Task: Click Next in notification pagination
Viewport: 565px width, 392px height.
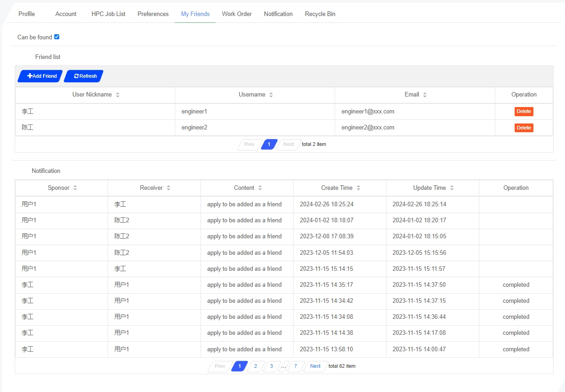Action: pos(315,366)
